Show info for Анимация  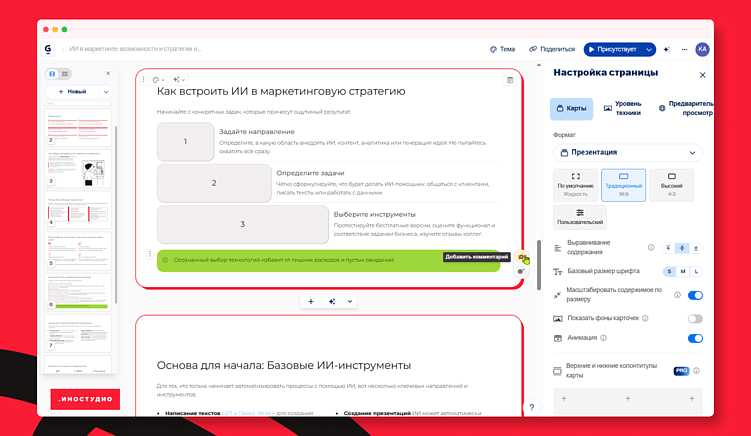[x=603, y=338]
